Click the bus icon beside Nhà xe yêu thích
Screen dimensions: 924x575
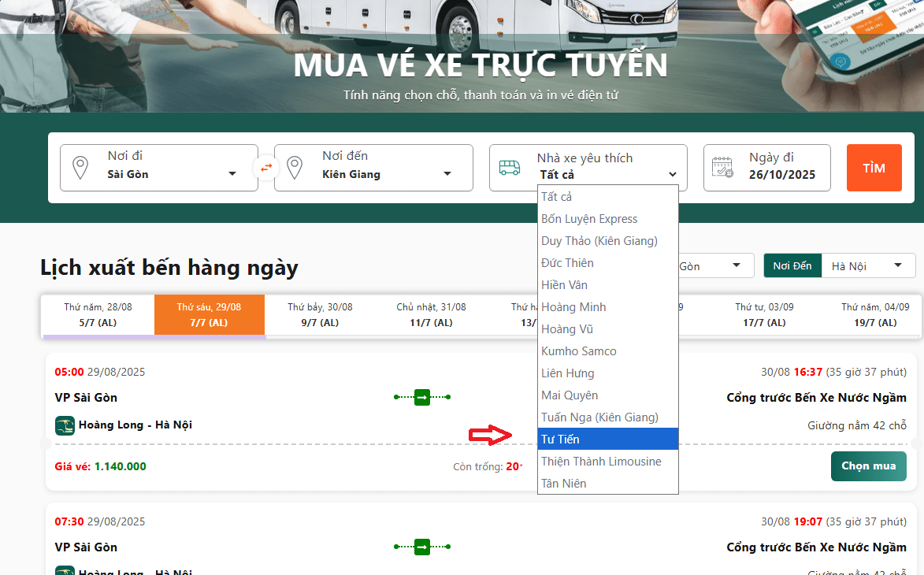(x=510, y=168)
